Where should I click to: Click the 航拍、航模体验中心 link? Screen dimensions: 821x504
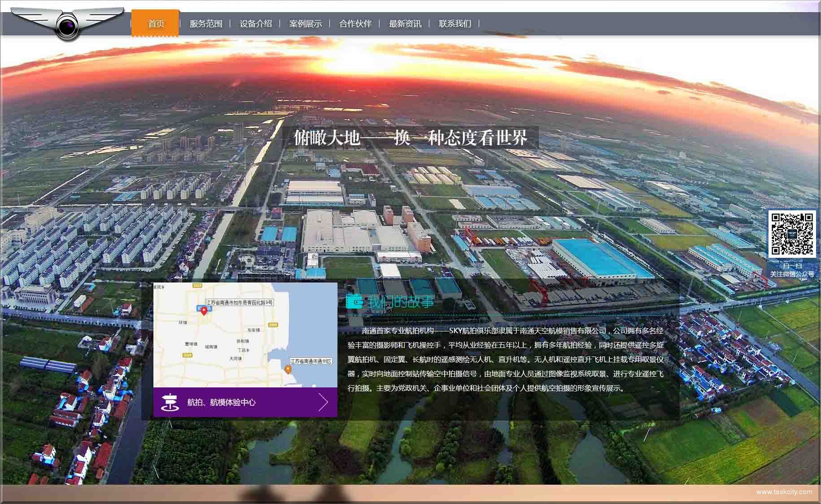[221, 402]
